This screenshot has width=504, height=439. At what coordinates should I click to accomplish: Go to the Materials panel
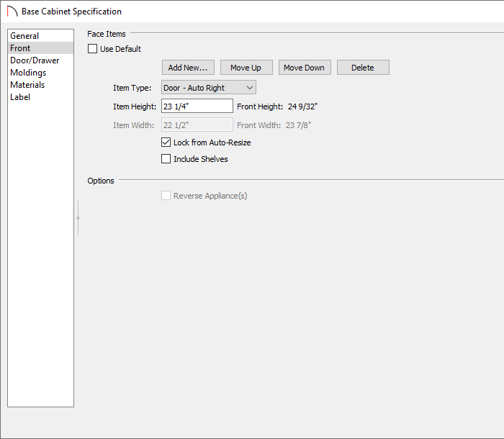(x=40, y=84)
